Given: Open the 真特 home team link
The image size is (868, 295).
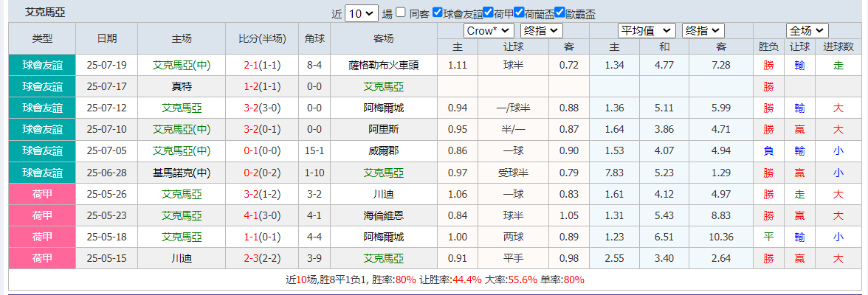Looking at the screenshot, I should tap(182, 86).
